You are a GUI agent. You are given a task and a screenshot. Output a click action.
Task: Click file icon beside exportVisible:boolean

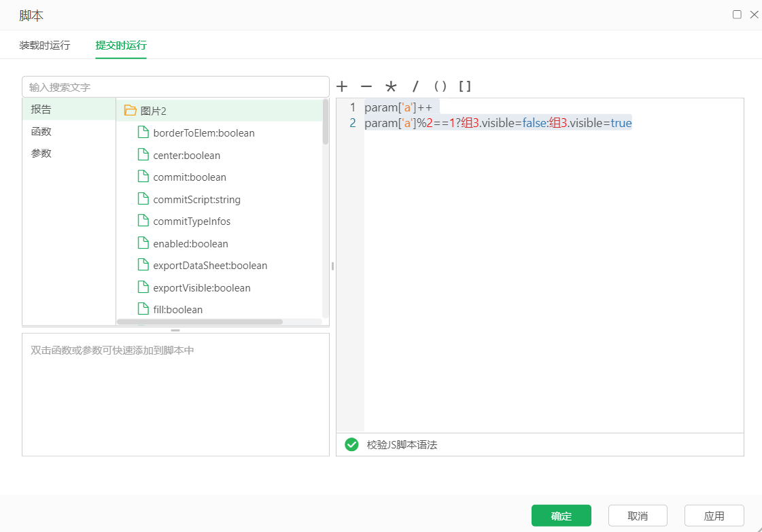click(x=143, y=287)
